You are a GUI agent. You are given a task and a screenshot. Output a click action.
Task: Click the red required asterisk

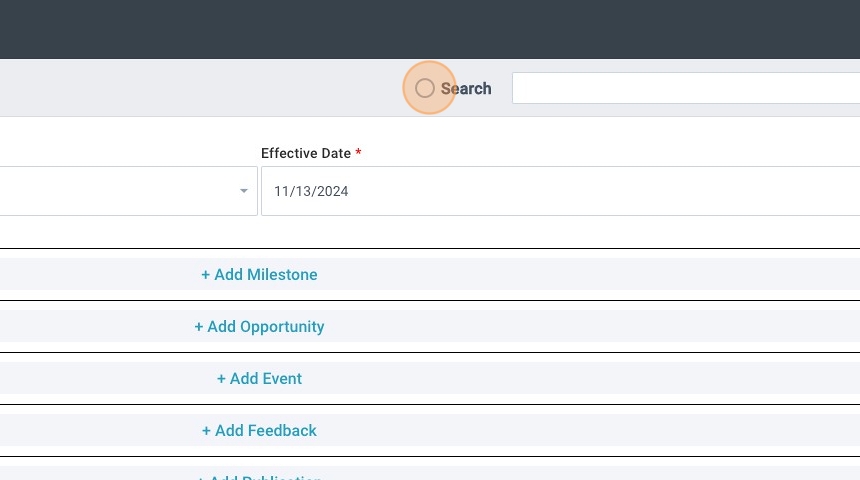[x=358, y=153]
